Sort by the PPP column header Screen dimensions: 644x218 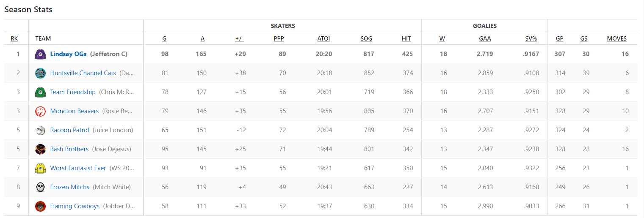point(279,38)
